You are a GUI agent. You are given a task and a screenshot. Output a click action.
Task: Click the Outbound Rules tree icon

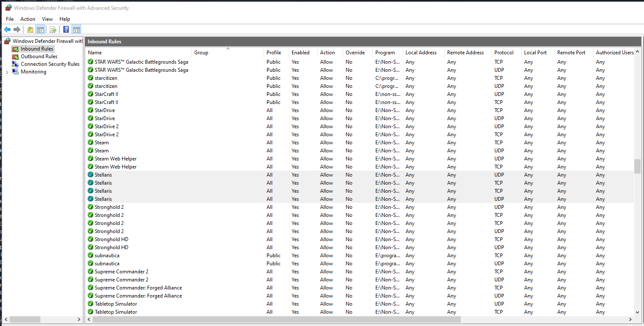[15, 56]
